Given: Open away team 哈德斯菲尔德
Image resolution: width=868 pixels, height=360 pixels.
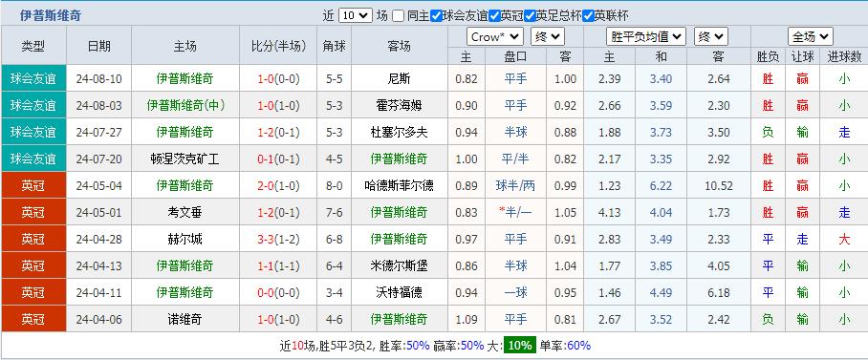Looking at the screenshot, I should (x=400, y=186).
